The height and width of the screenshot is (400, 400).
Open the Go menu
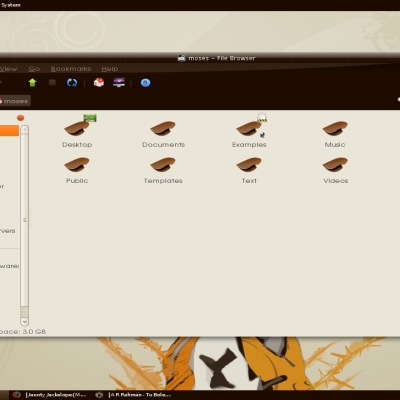pyautogui.click(x=34, y=69)
